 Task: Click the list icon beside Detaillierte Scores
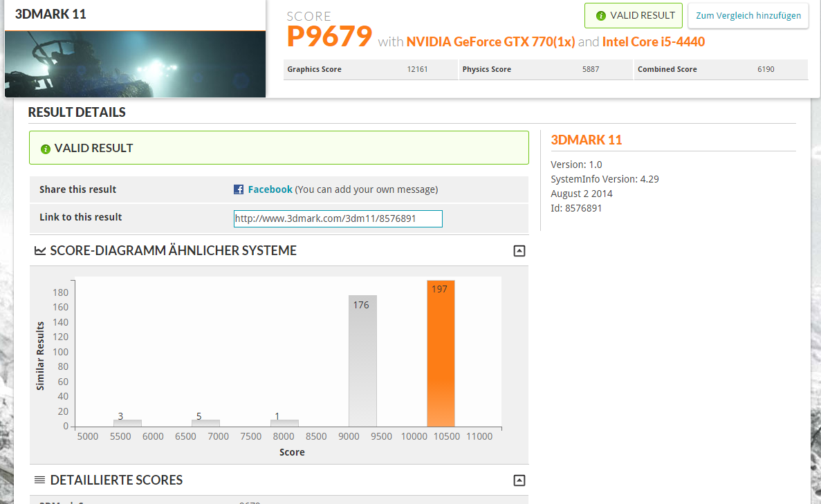click(40, 480)
